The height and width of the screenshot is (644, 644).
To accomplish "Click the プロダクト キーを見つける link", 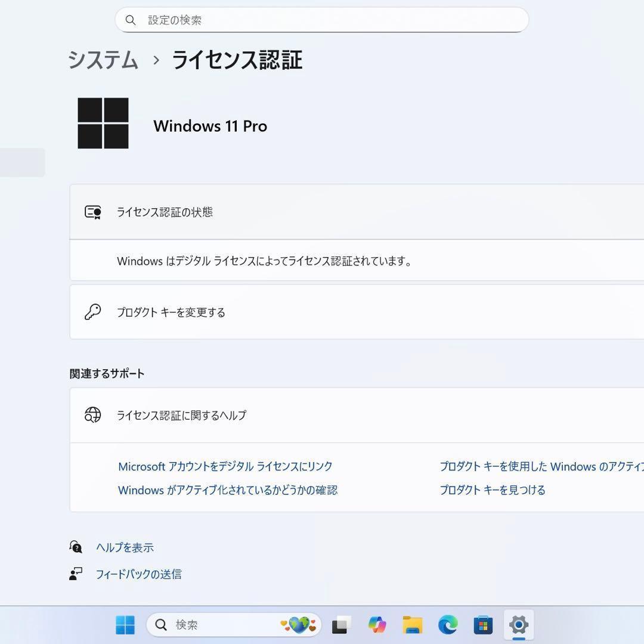I will click(493, 490).
